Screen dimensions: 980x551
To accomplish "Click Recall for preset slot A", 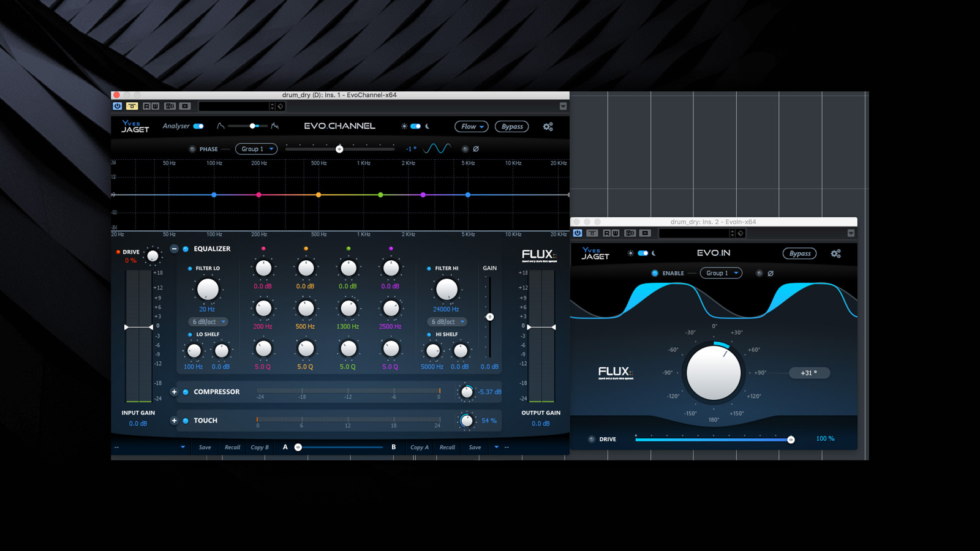I will (232, 448).
